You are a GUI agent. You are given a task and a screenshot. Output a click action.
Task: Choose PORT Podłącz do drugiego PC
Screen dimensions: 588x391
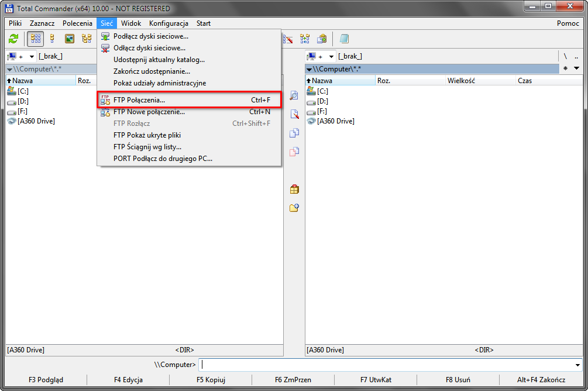pyautogui.click(x=189, y=159)
